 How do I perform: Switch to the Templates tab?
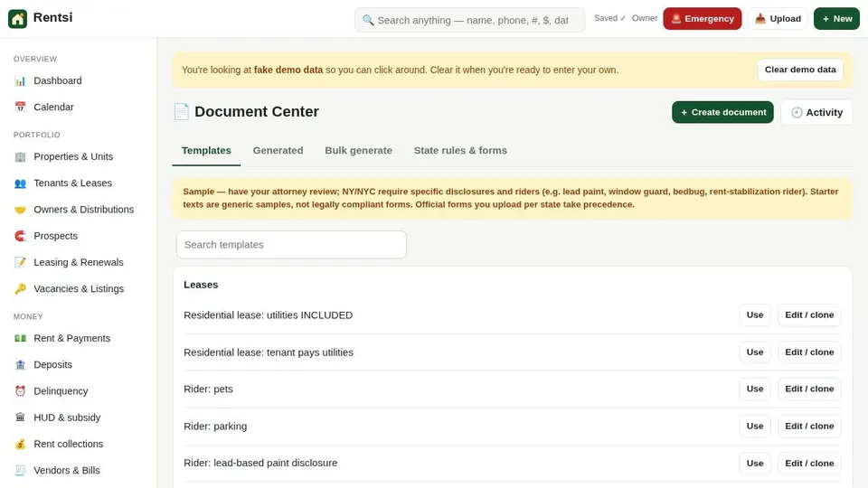pos(206,151)
